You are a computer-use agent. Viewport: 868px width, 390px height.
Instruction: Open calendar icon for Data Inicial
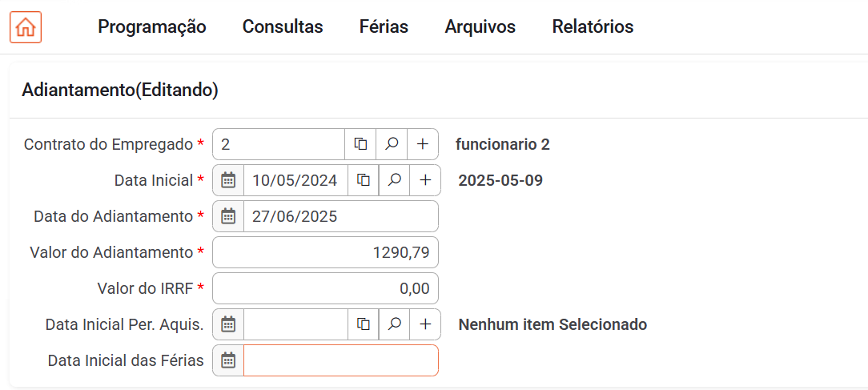tap(228, 180)
